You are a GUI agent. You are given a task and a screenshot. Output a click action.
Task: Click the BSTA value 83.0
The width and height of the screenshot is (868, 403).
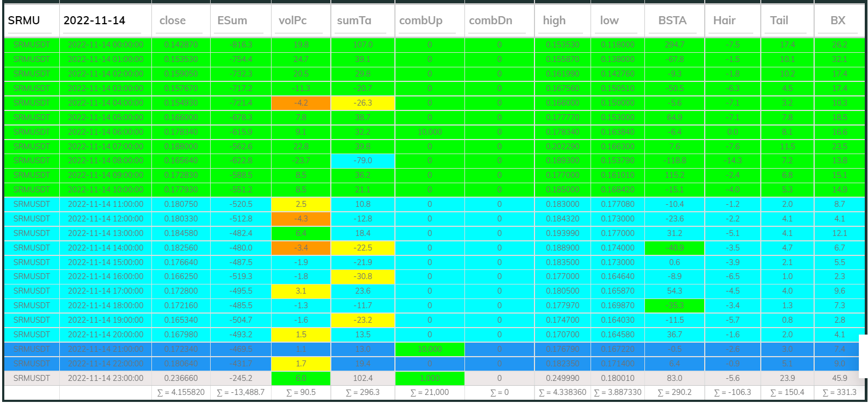(675, 378)
